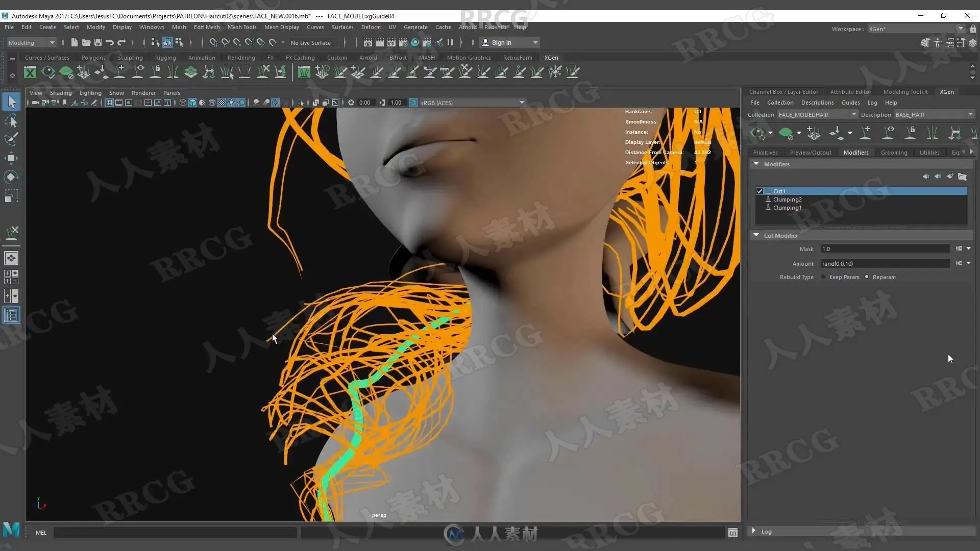Open the Generate menu

point(415,27)
